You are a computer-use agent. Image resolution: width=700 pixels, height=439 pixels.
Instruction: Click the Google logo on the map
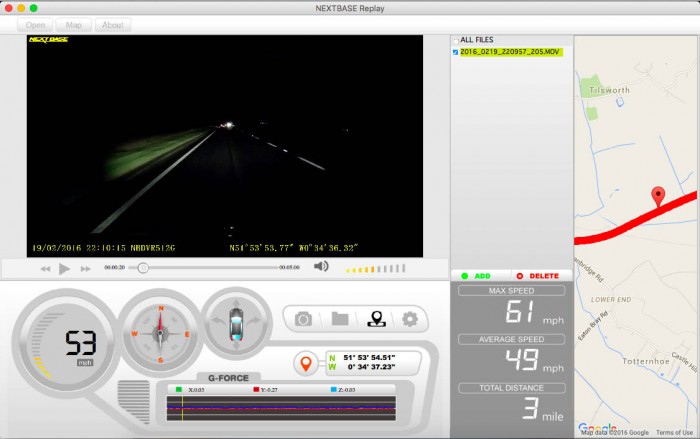coord(597,428)
